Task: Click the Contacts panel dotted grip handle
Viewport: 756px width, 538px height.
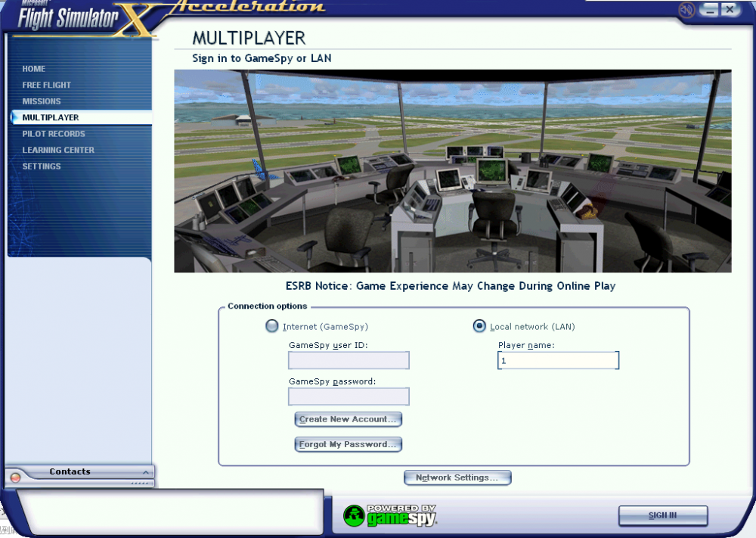Action: (x=140, y=483)
